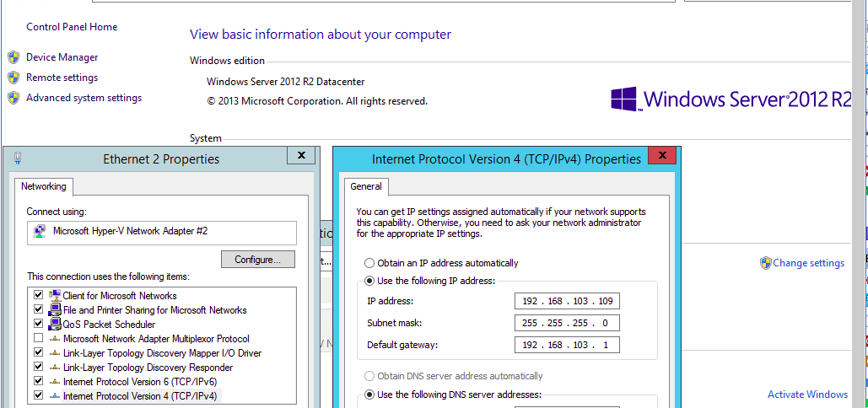Click the Windows Server 2012 R2 logo

tap(731, 99)
